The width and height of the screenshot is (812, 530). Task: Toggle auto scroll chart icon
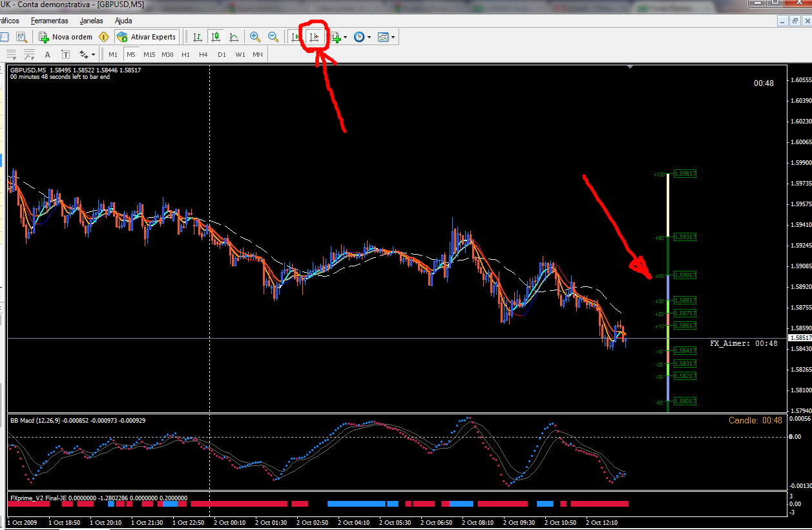point(296,37)
